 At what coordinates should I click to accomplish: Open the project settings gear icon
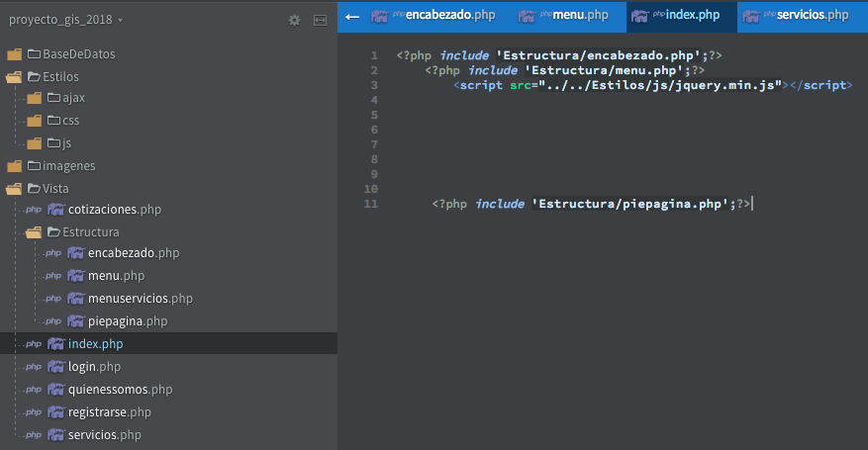point(294,21)
